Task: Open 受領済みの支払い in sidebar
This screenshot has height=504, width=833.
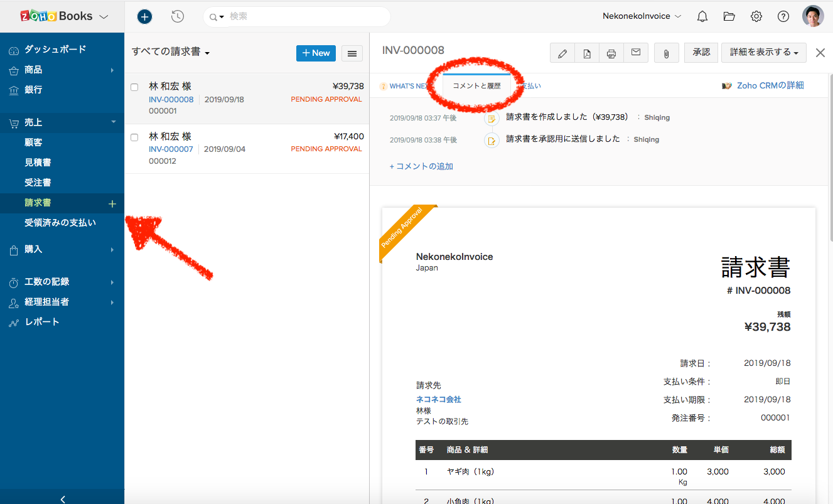Action: [x=60, y=223]
